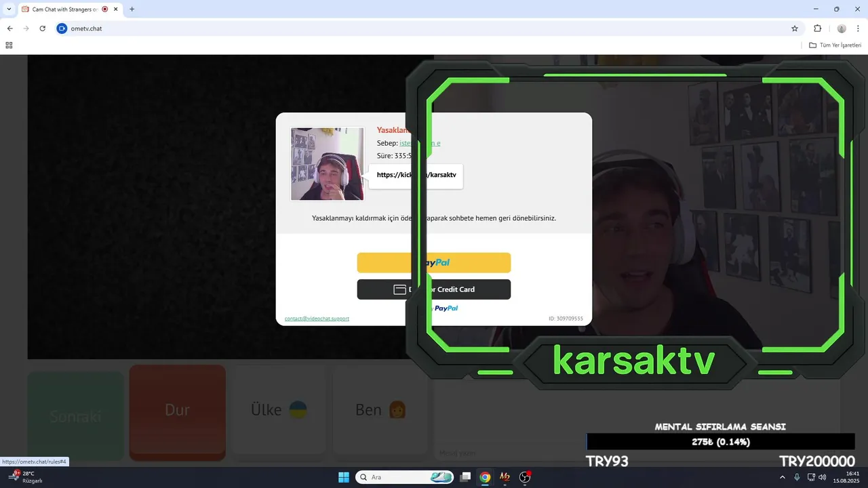Open the orange app icon in taskbar

click(x=505, y=477)
